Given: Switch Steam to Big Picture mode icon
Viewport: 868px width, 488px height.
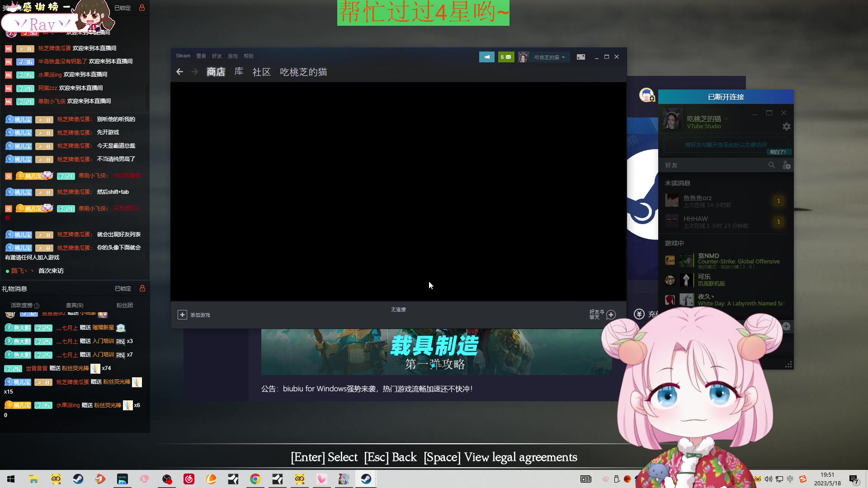Looking at the screenshot, I should tap(581, 57).
